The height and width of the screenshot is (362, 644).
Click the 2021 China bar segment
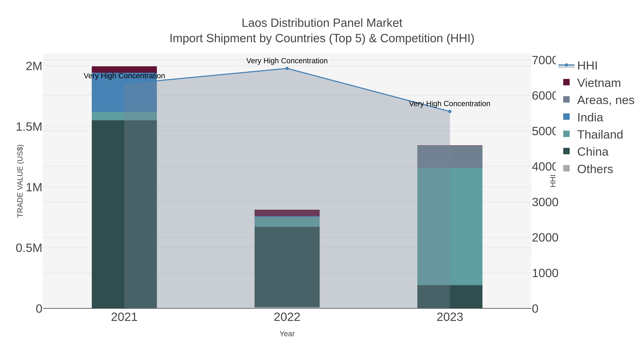coord(124,214)
